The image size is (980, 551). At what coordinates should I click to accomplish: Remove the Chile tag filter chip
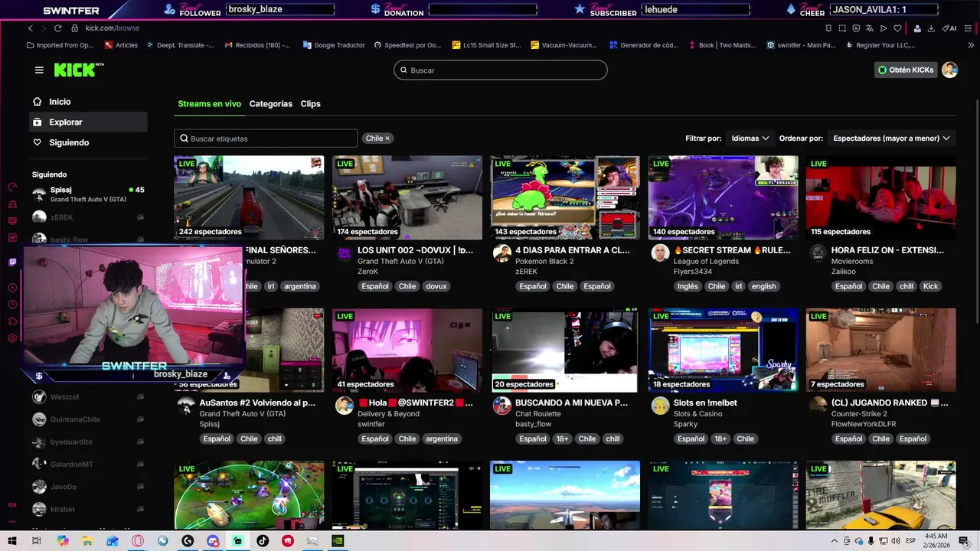click(387, 139)
